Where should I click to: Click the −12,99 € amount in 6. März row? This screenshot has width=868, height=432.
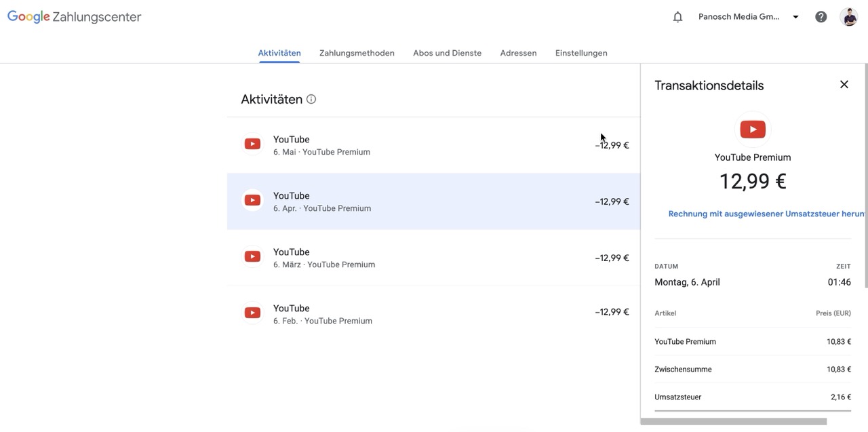pyautogui.click(x=612, y=258)
